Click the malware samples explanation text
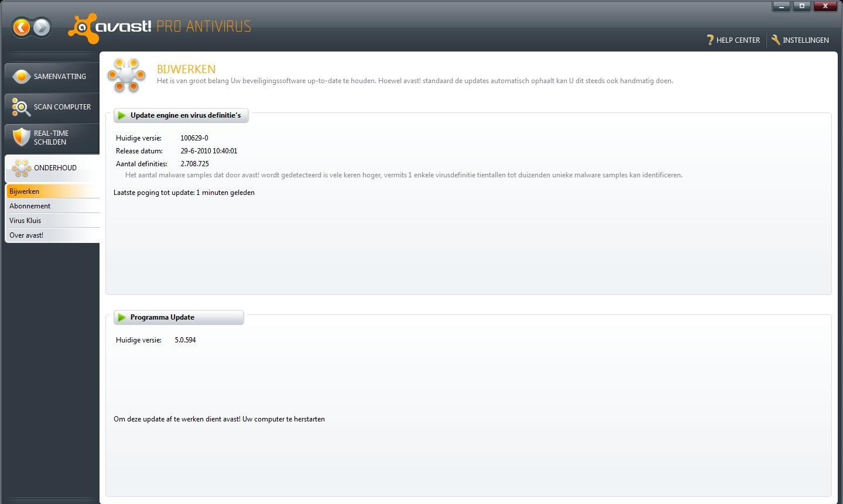The width and height of the screenshot is (843, 504). click(x=404, y=175)
